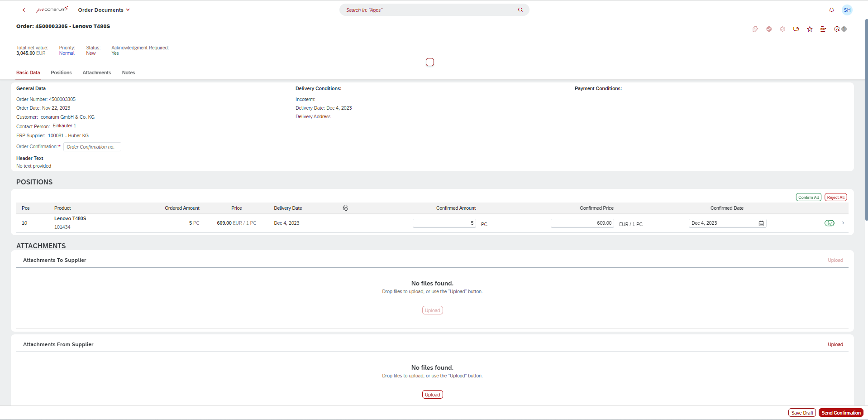Export the order as PDF

(823, 29)
